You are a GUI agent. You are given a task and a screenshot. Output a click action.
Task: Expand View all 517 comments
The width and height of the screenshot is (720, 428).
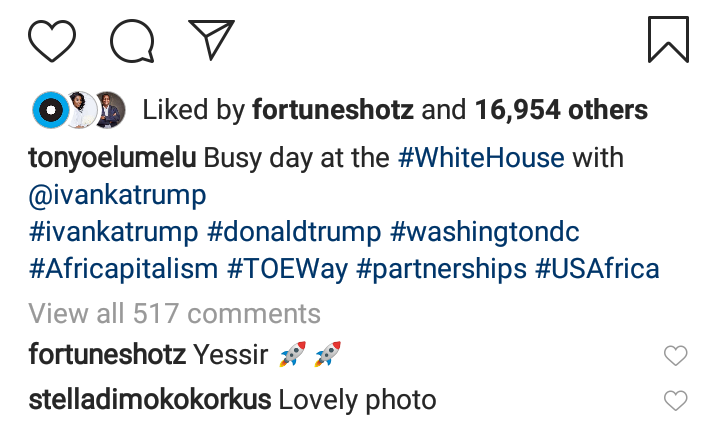click(175, 314)
